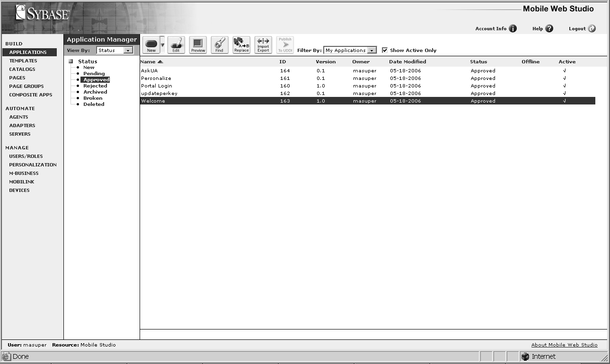610x364 pixels.
Task: Sort by Date Modified column header
Action: [x=407, y=61]
